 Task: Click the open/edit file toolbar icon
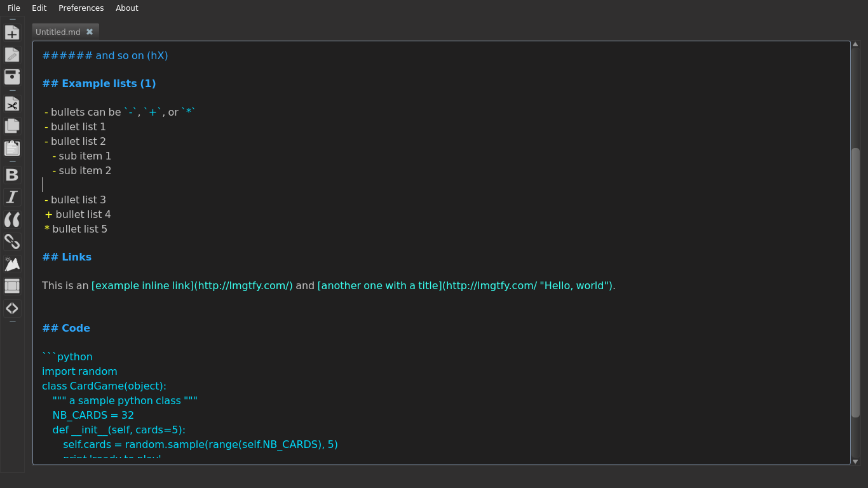click(x=12, y=55)
